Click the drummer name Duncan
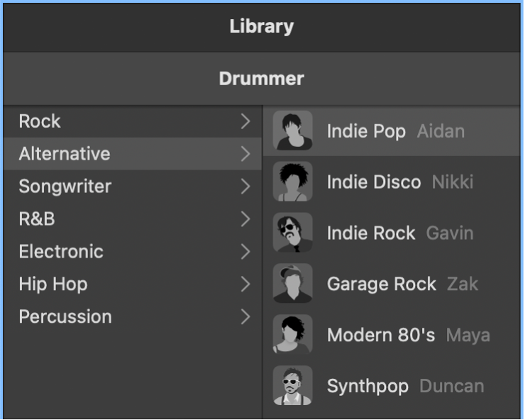Screen dimensions: 525x420 pyautogui.click(x=452, y=386)
